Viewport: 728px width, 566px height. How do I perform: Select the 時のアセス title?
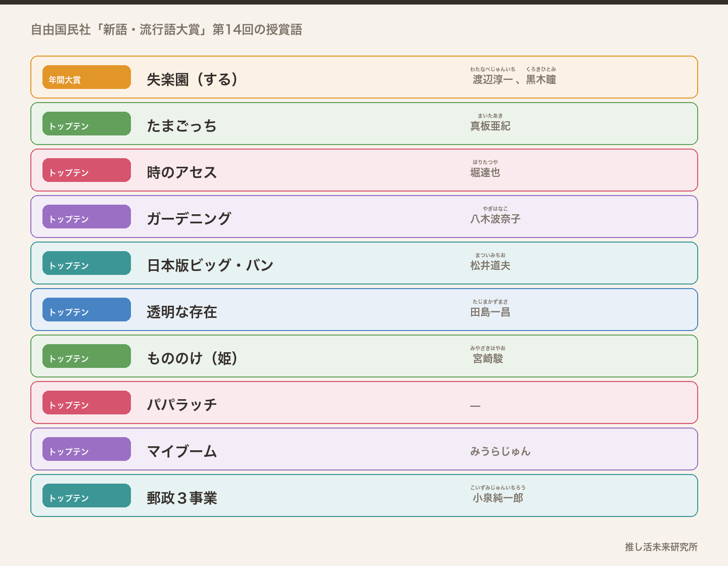pyautogui.click(x=181, y=172)
